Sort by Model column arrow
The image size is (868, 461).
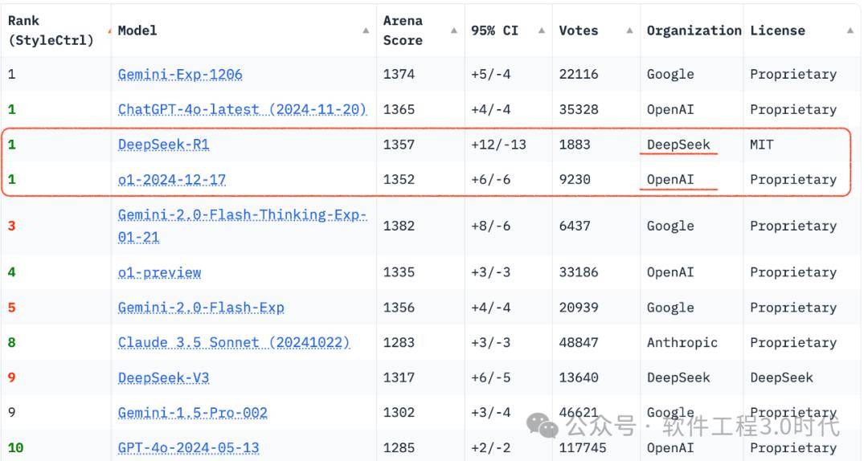(x=366, y=31)
